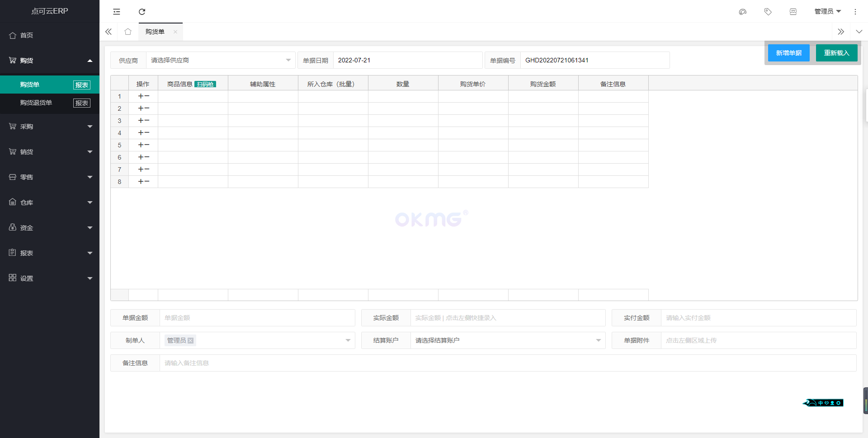Screen dimensions: 868x438
Task: Open 报表 badge next to 购货退货单
Action: click(x=82, y=103)
